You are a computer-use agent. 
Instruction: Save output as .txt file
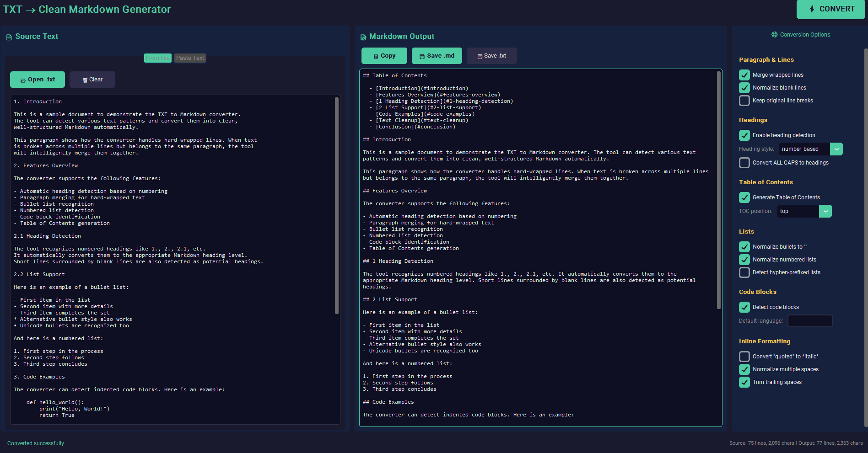click(x=492, y=56)
